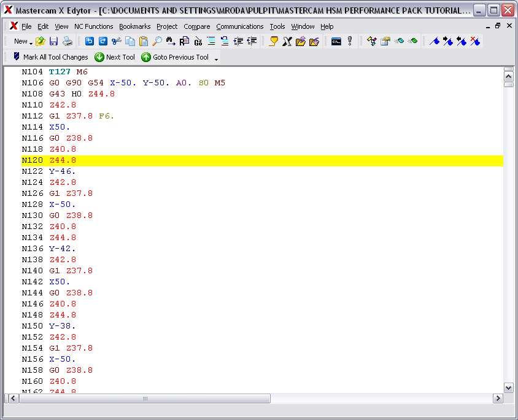This screenshot has width=518, height=420.
Task: Clear all bookmarks red X flag
Action: [475, 41]
